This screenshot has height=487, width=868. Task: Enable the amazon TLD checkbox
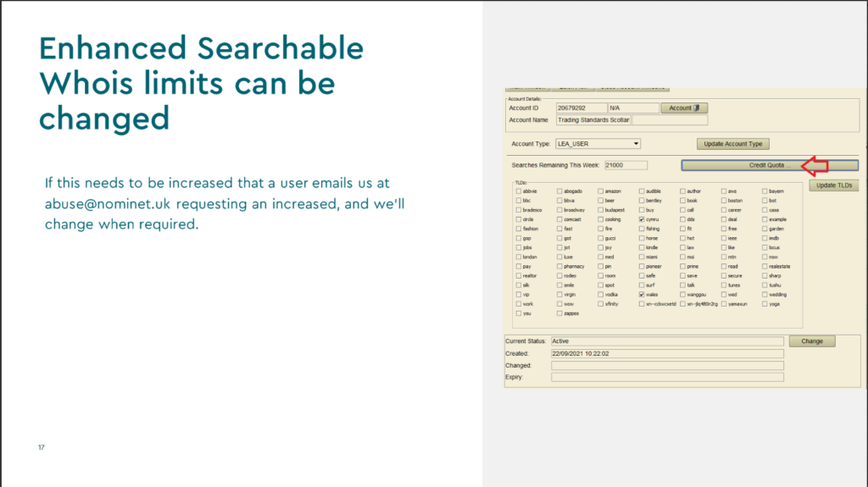point(601,191)
